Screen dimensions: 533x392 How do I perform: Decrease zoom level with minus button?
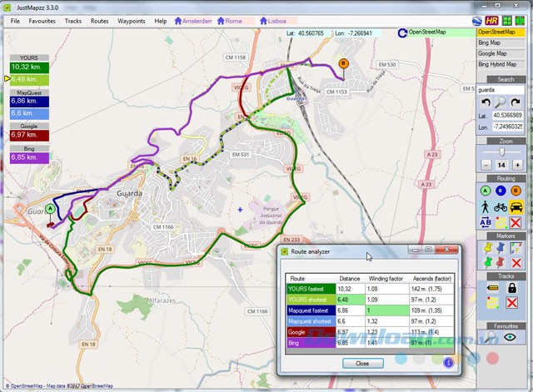[x=484, y=166]
